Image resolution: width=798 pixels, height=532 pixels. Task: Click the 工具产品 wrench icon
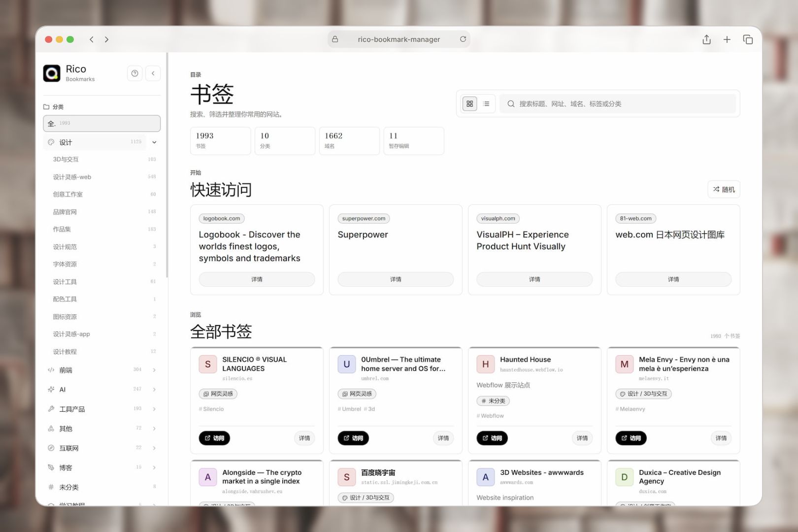(x=51, y=409)
